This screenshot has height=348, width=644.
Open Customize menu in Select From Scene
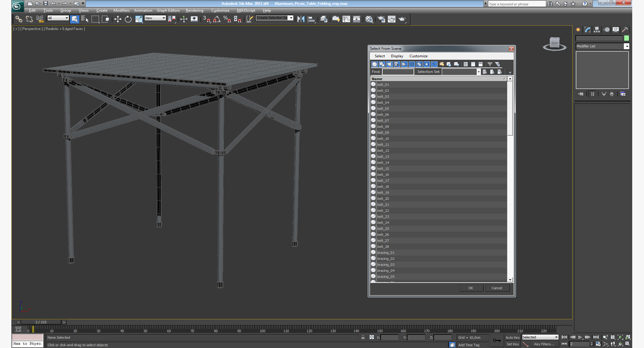(x=418, y=56)
